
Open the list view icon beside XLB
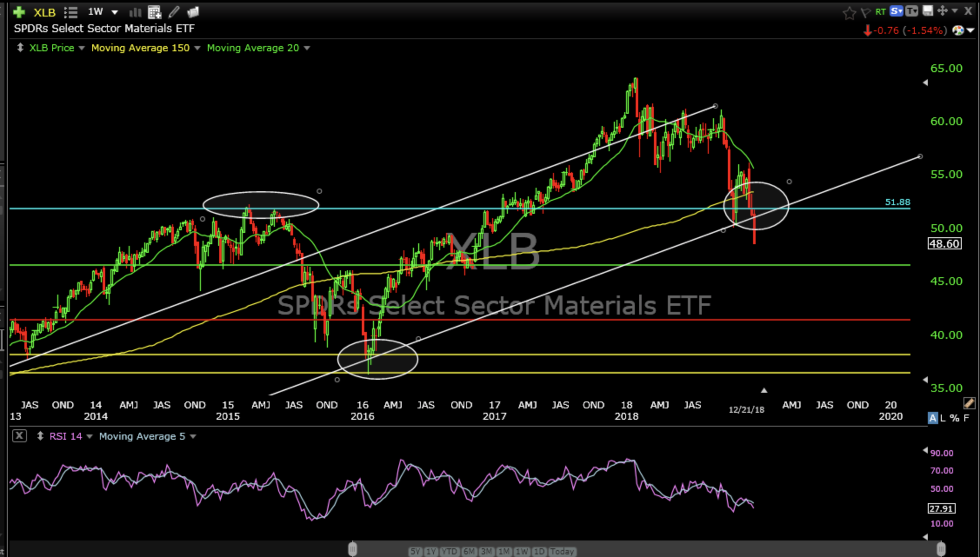coord(70,12)
